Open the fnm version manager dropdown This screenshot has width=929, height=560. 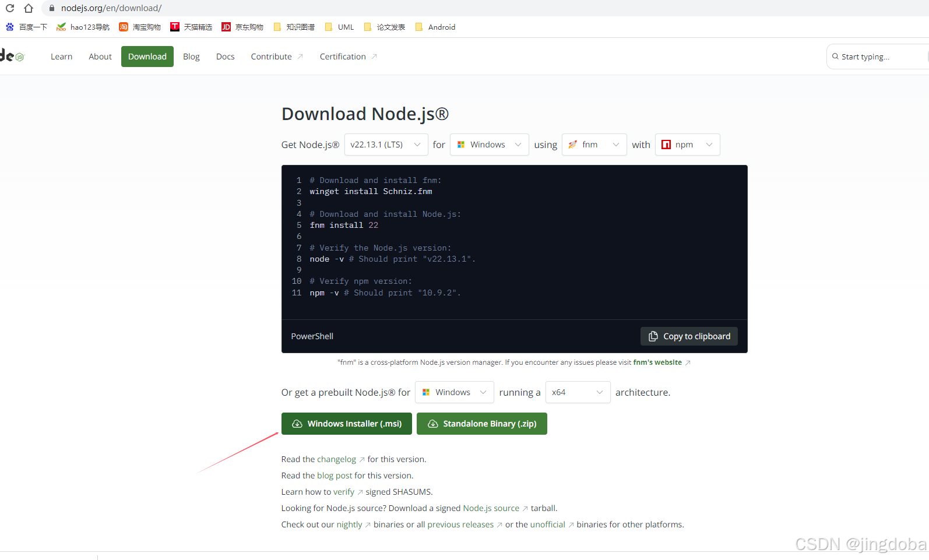[594, 145]
